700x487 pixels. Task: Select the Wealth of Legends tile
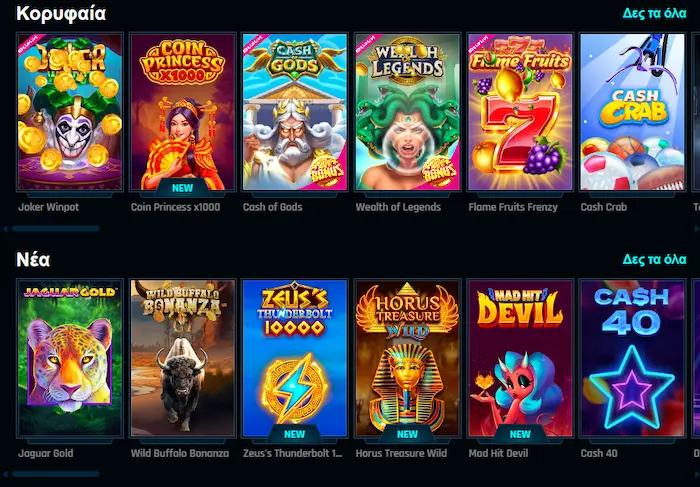point(407,112)
